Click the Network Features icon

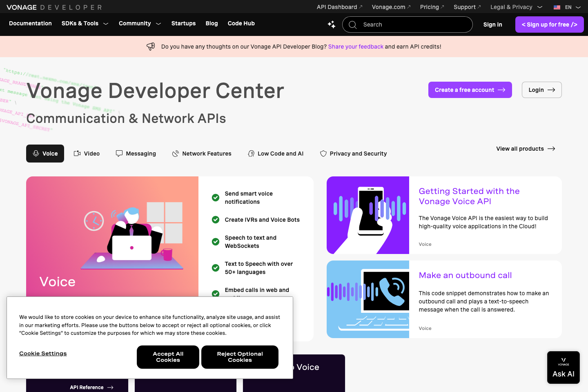pyautogui.click(x=175, y=153)
